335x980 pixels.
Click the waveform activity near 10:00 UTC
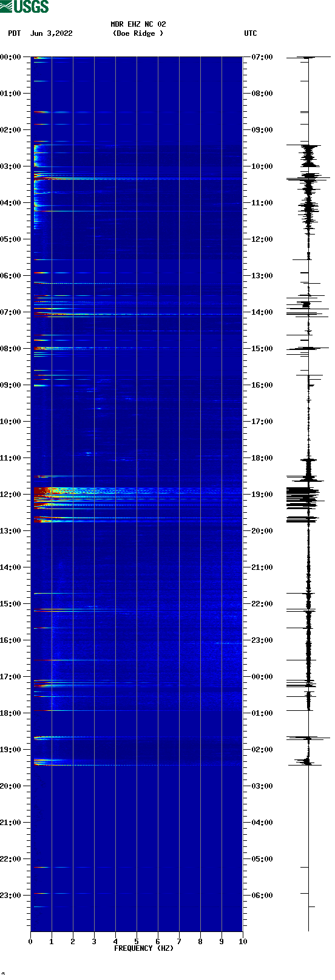coord(309,157)
